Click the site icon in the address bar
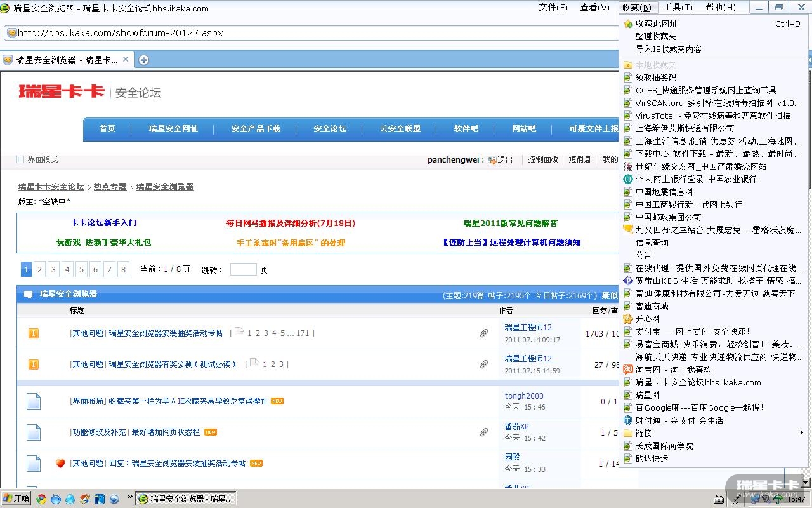The image size is (812, 508). click(11, 33)
